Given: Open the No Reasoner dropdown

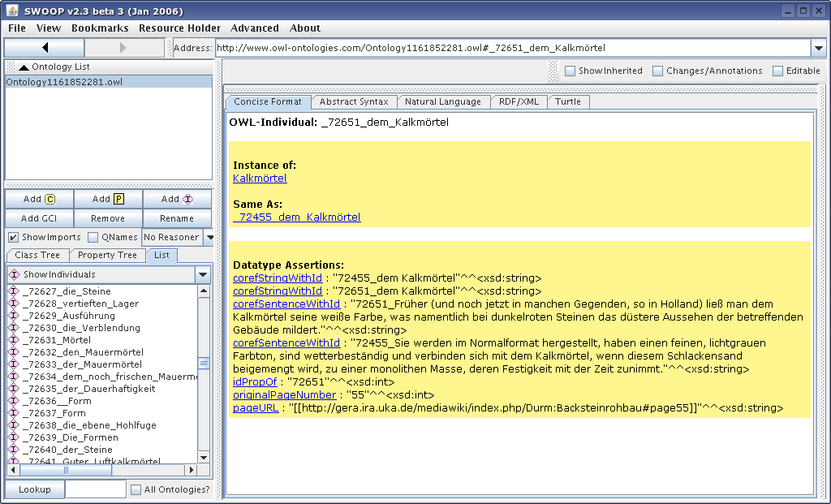Looking at the screenshot, I should [x=209, y=237].
